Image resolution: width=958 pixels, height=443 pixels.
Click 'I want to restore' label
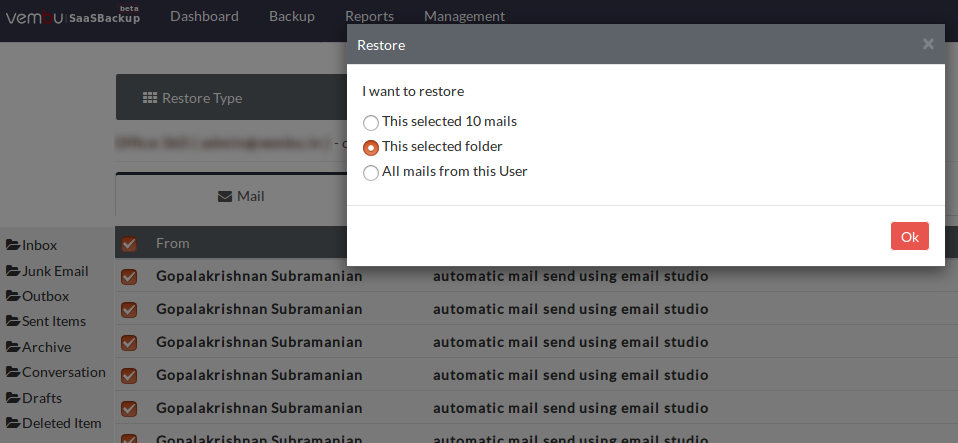pos(413,92)
